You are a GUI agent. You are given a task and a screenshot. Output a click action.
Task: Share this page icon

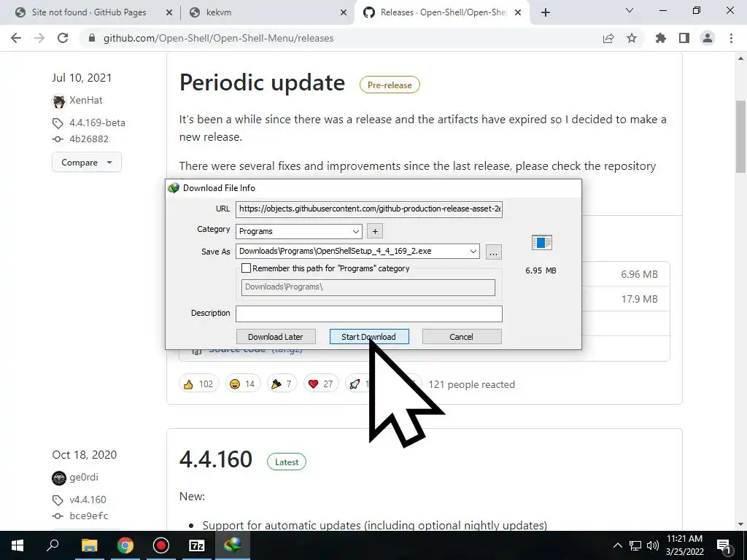coord(608,38)
